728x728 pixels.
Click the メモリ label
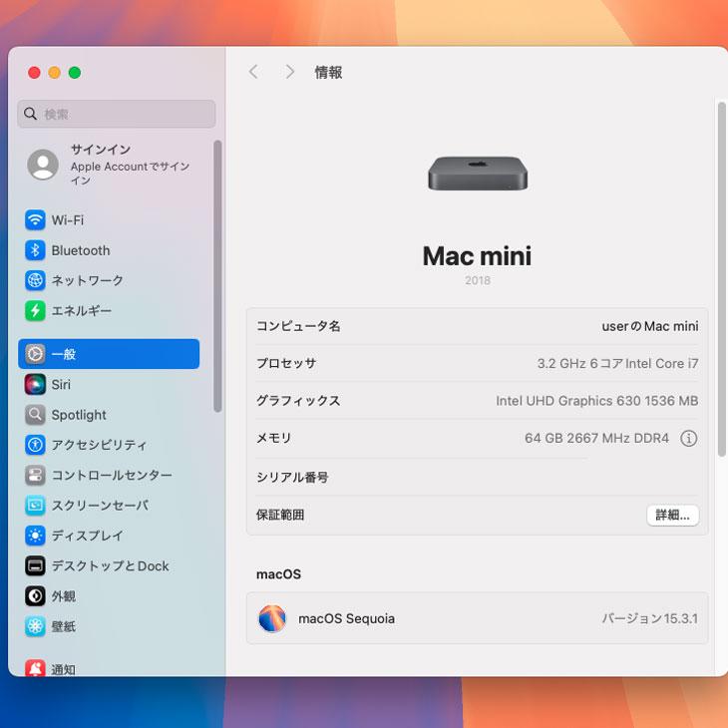pyautogui.click(x=274, y=438)
